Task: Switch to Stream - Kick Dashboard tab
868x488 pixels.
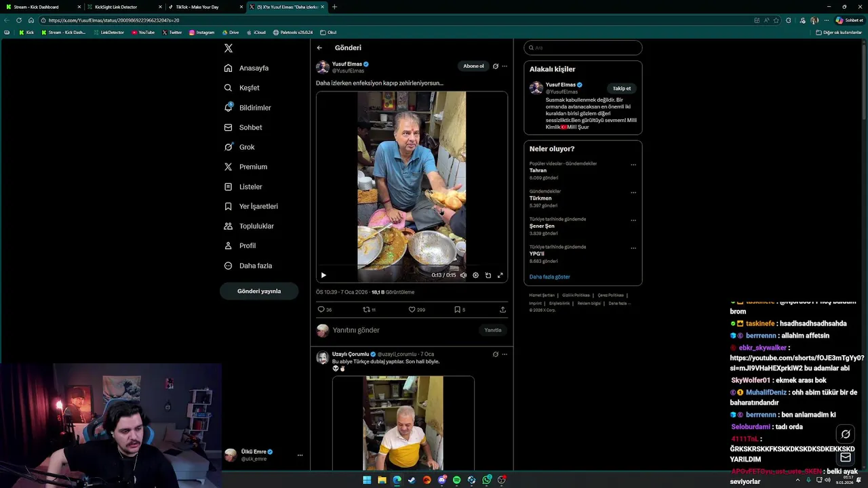Action: [42, 7]
